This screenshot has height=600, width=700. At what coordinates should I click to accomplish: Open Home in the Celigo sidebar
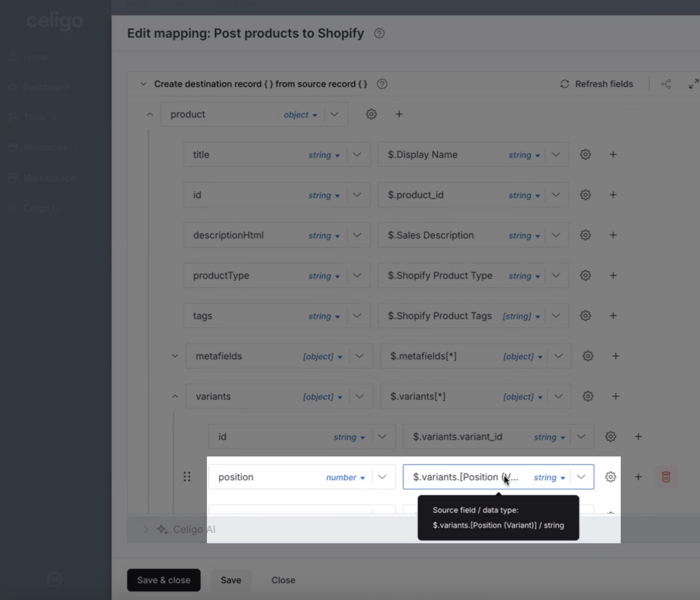coord(28,57)
